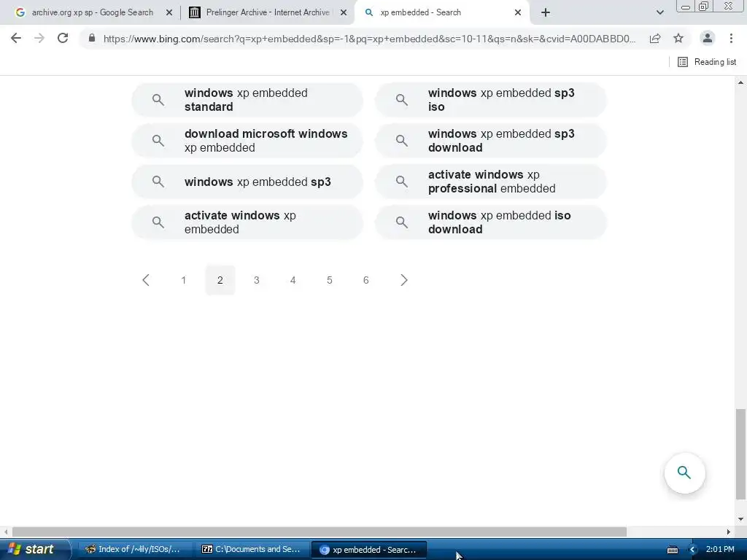747x560 pixels.
Task: Click the vertical scrollbar up arrow
Action: [740, 82]
